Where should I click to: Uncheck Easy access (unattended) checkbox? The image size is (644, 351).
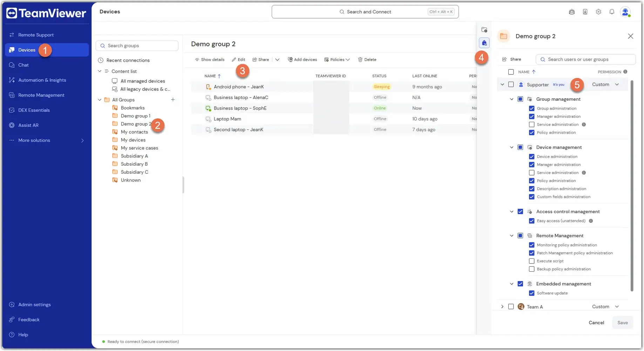coord(531,221)
